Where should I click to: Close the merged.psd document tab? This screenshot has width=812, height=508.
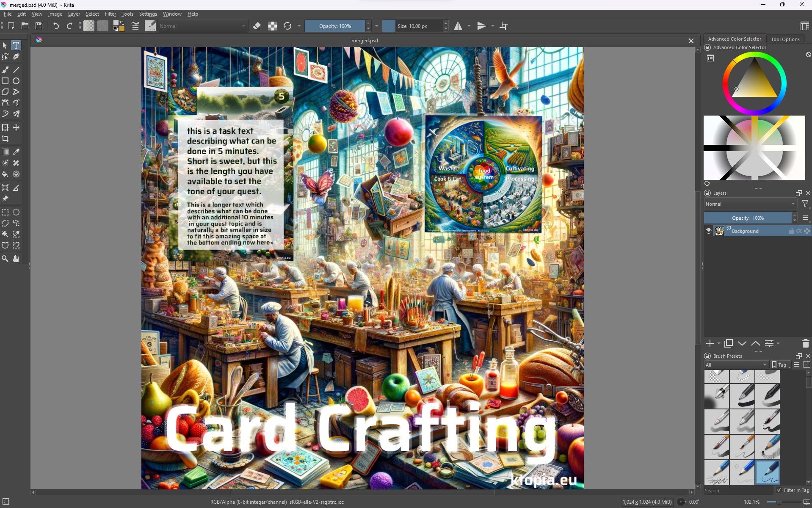point(691,41)
